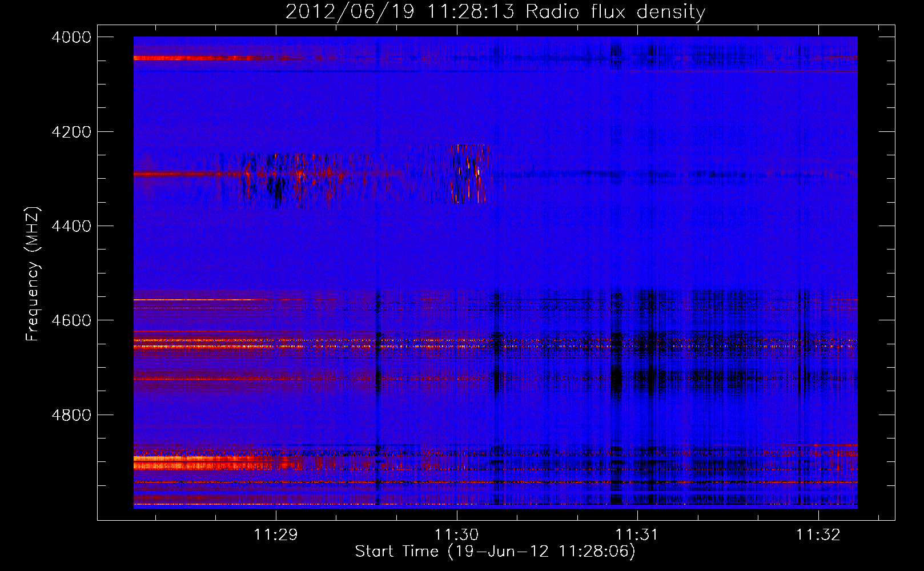Click the bright burst near 11:30 at 4300 MHz
The width and height of the screenshot is (924, 571).
(469, 174)
